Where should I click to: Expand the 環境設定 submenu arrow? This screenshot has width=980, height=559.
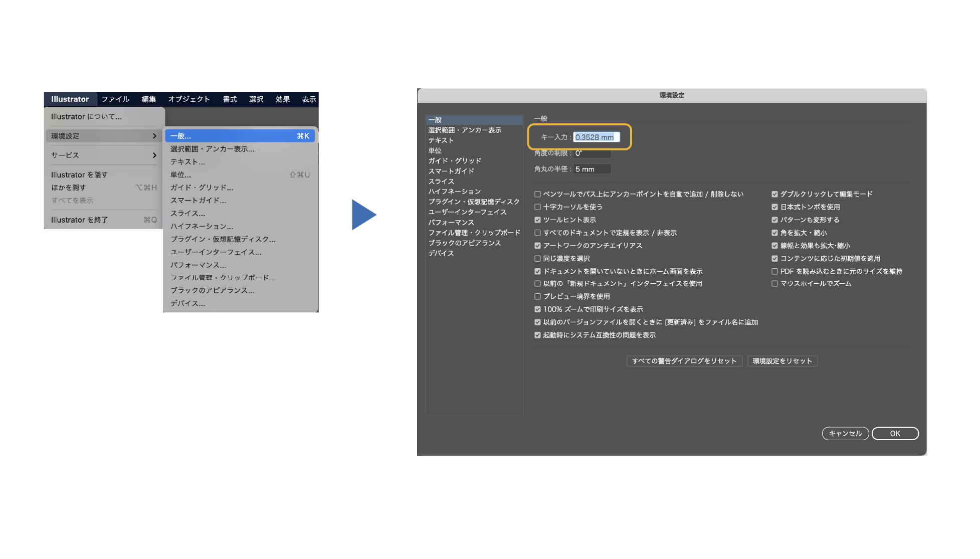(154, 136)
